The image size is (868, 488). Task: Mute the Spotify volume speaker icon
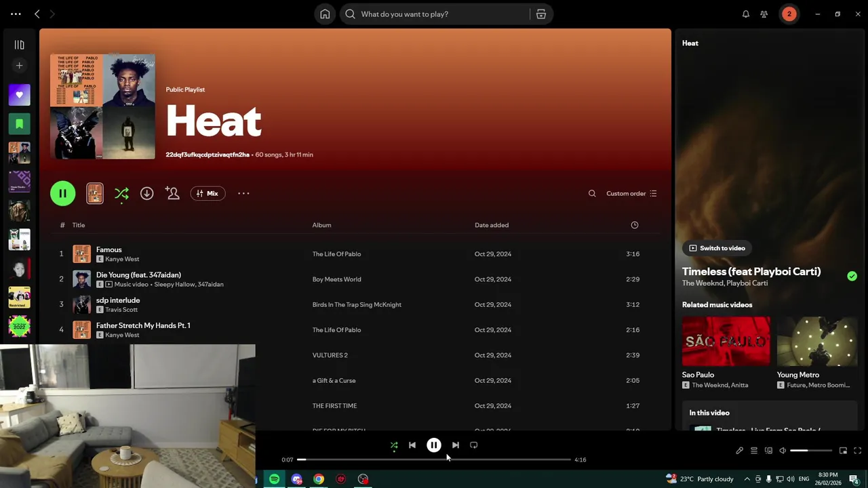click(783, 451)
